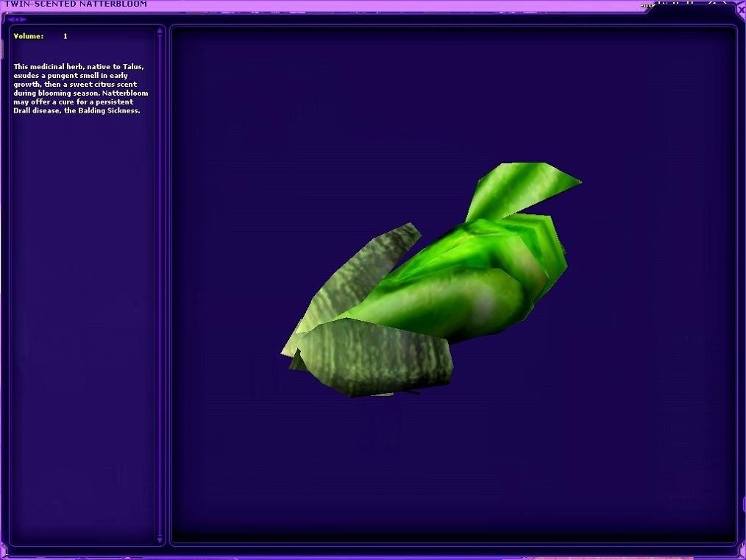Click the obscured text at top-right title bar

[x=684, y=4]
